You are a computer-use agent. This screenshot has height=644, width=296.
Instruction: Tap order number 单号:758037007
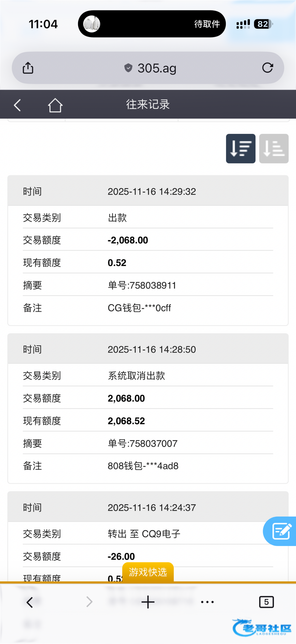pos(142,443)
